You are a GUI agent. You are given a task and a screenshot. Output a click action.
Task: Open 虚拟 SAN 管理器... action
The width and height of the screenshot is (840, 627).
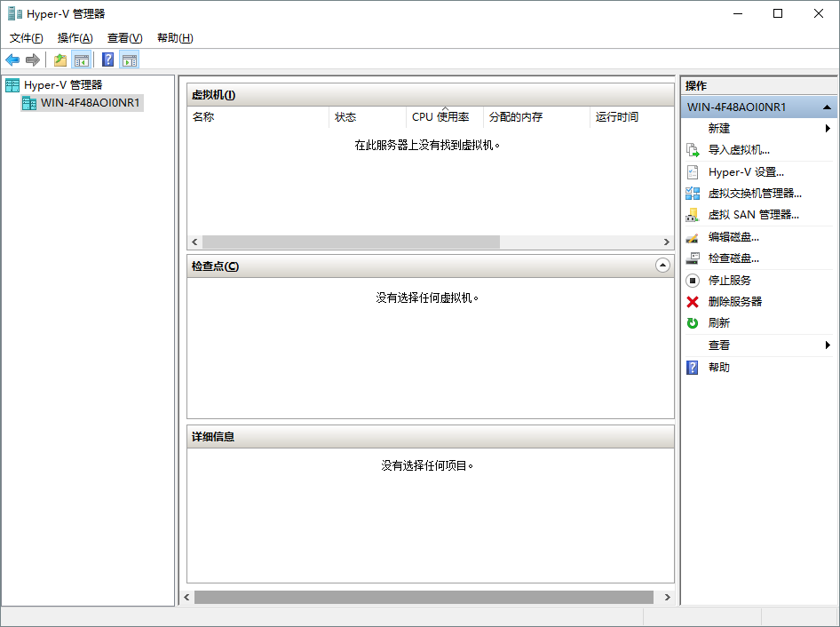pos(754,215)
